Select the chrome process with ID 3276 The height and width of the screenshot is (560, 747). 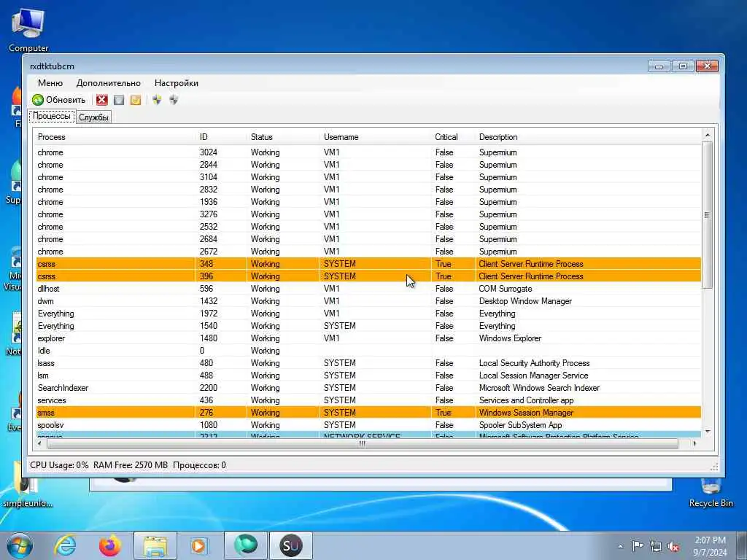(368, 214)
